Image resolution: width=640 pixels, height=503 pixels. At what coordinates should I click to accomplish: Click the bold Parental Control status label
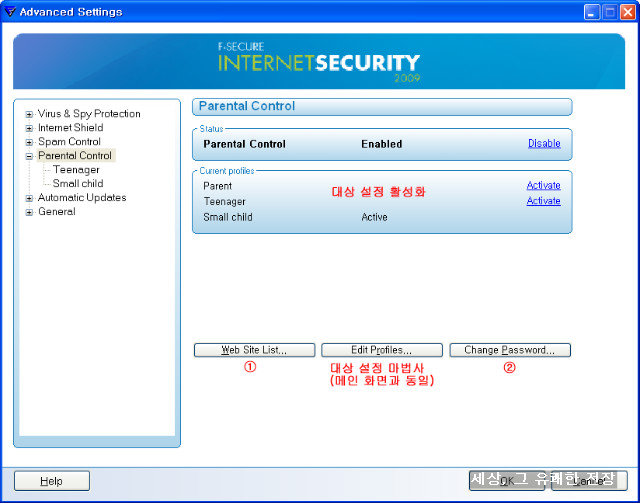[244, 144]
